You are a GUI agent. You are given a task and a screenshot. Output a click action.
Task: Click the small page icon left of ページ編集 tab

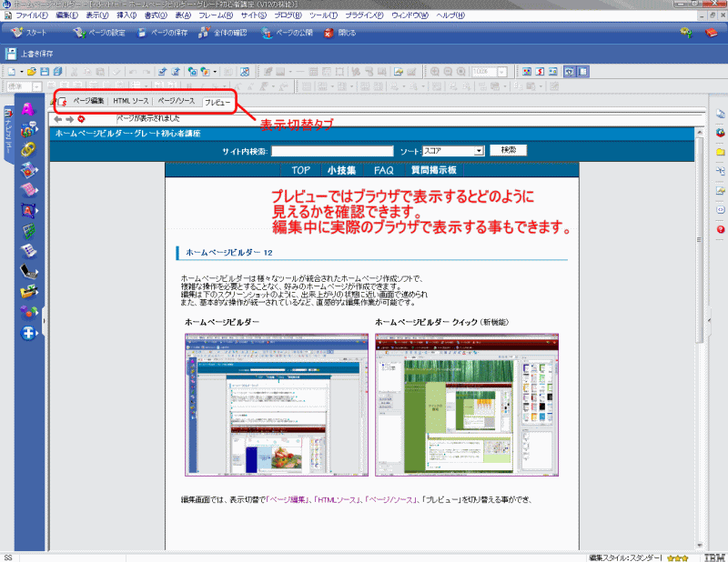62,102
